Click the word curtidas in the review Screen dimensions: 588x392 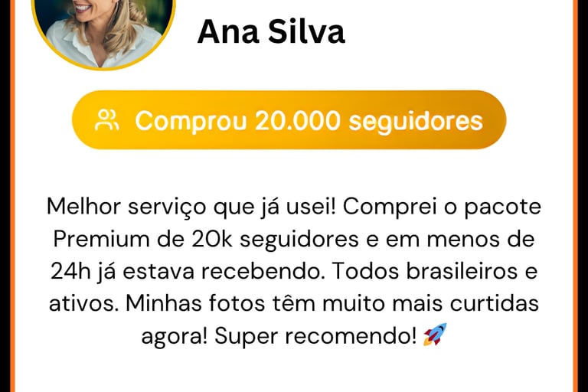click(x=495, y=303)
